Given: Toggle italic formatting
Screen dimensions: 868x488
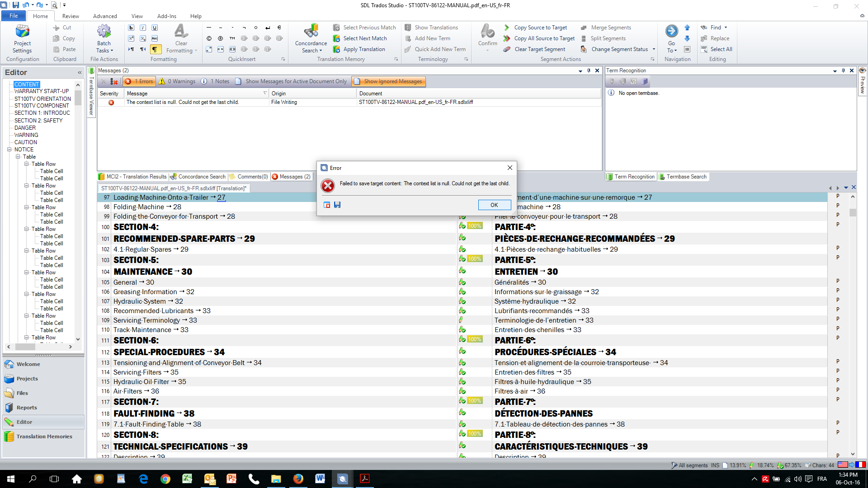Looking at the screenshot, I should coord(143,28).
